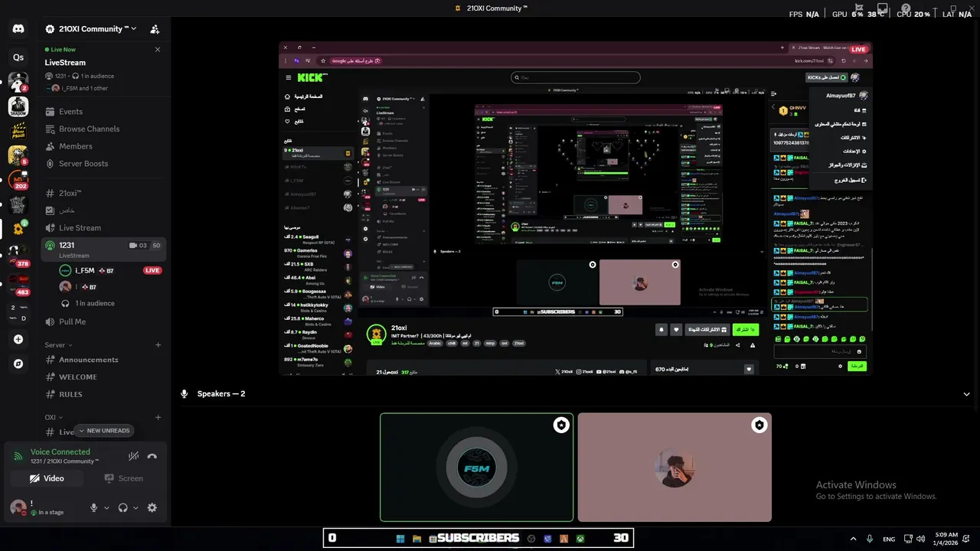Open Server Boosts

pos(103,164)
